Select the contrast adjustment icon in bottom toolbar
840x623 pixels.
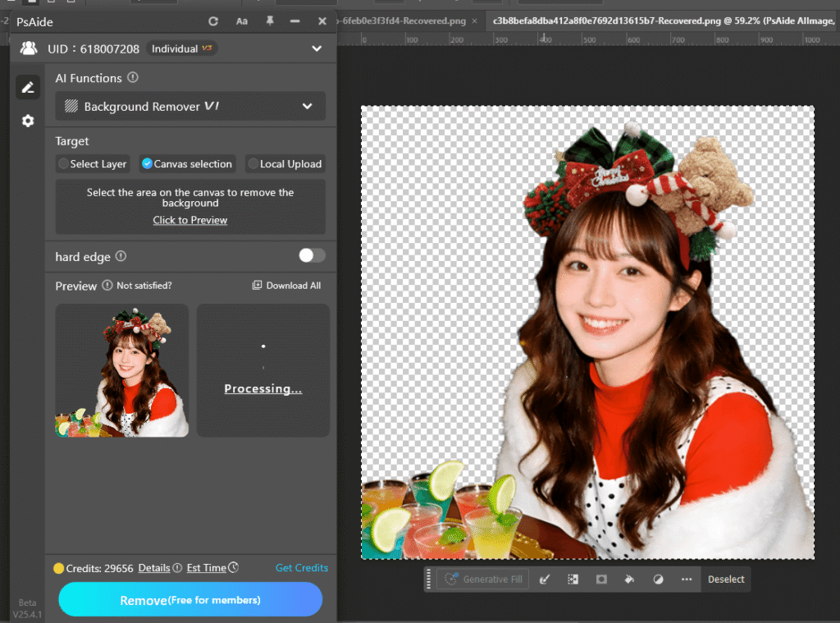click(658, 579)
